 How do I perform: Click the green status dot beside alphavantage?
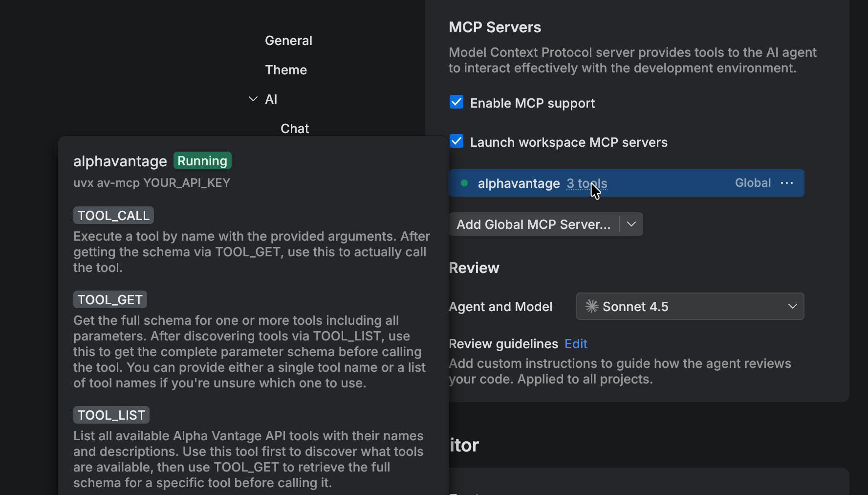click(464, 183)
